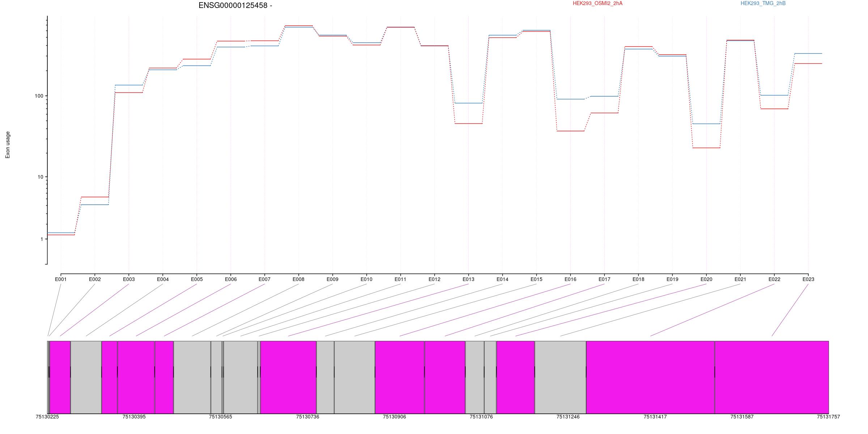The width and height of the screenshot is (868, 434).
Task: Click the 100 y-axis tick label
Action: (39, 96)
